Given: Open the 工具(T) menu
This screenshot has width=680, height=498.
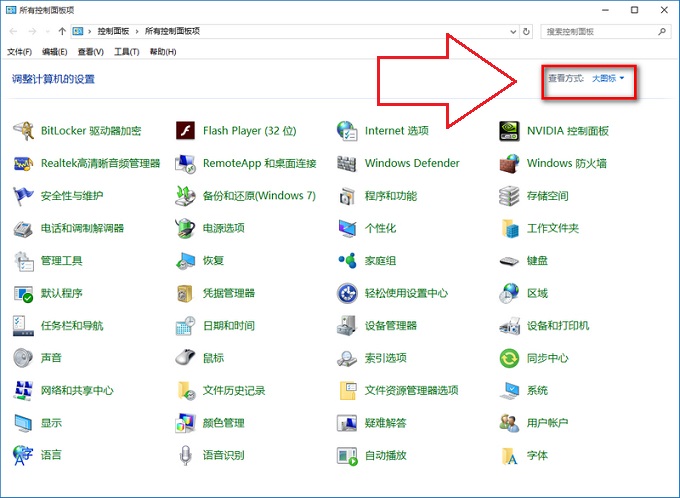Looking at the screenshot, I should point(126,52).
